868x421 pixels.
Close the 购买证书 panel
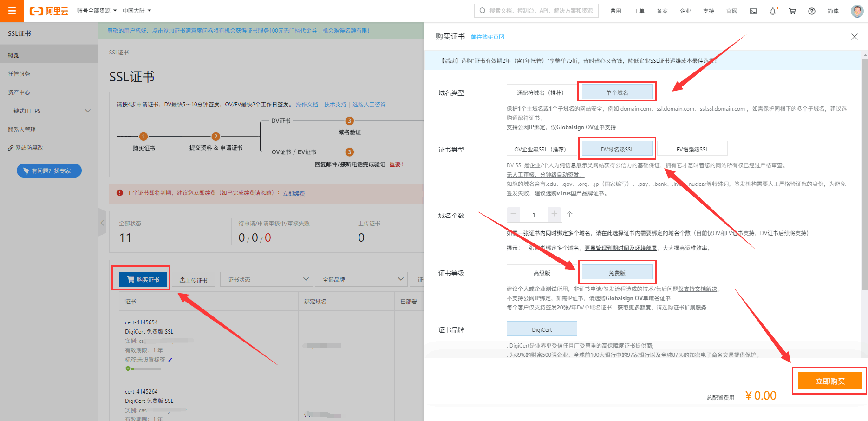[854, 37]
